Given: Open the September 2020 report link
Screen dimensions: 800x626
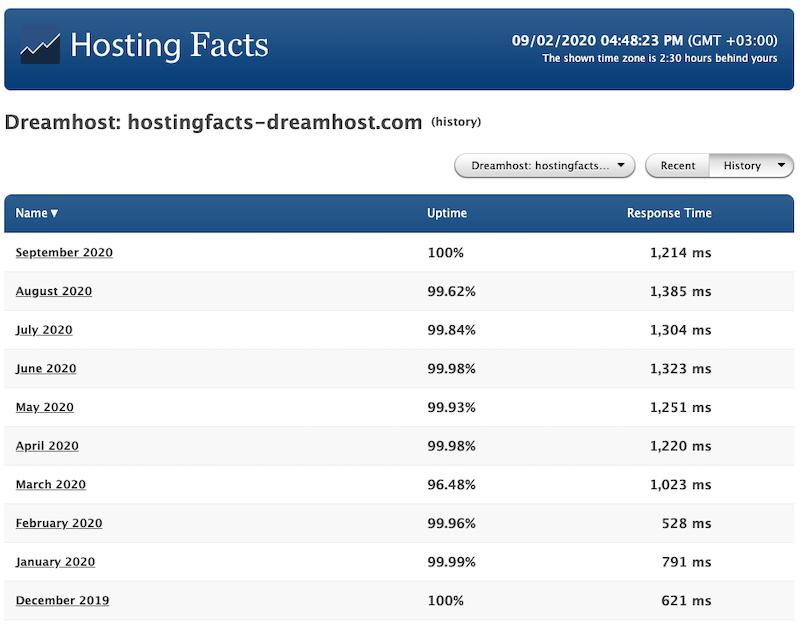Looking at the screenshot, I should [64, 253].
